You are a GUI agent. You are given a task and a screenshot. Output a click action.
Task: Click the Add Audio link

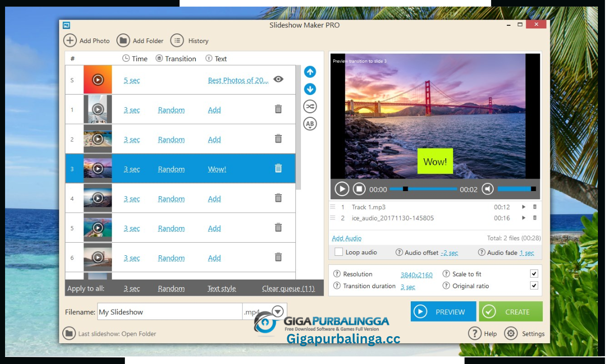click(x=346, y=238)
